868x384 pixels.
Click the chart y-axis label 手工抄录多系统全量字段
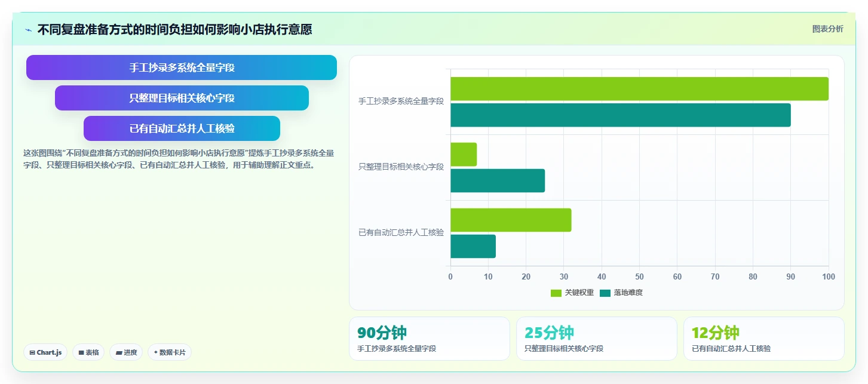pos(401,102)
